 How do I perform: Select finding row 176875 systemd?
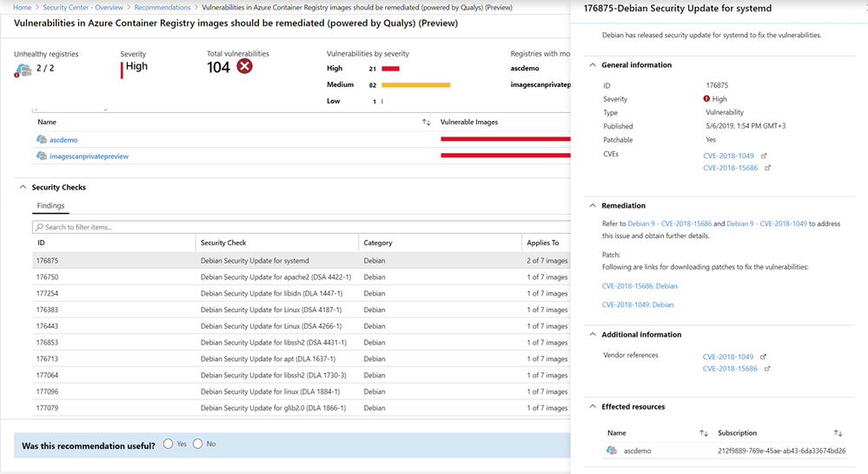(x=301, y=261)
